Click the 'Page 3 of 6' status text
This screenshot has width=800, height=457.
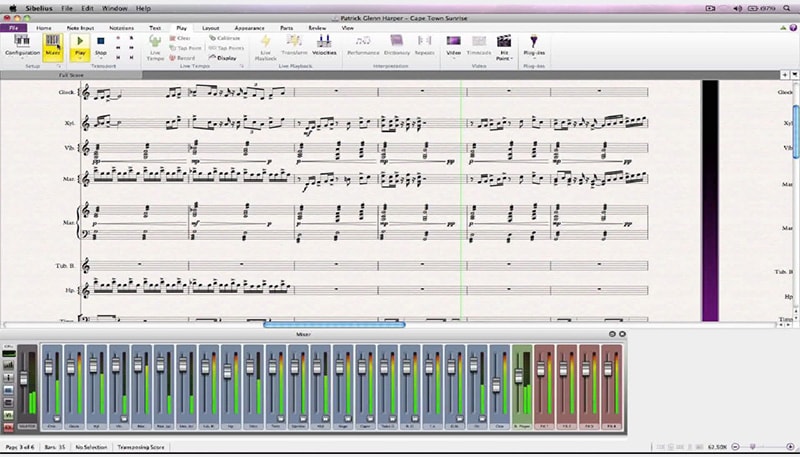click(x=20, y=447)
